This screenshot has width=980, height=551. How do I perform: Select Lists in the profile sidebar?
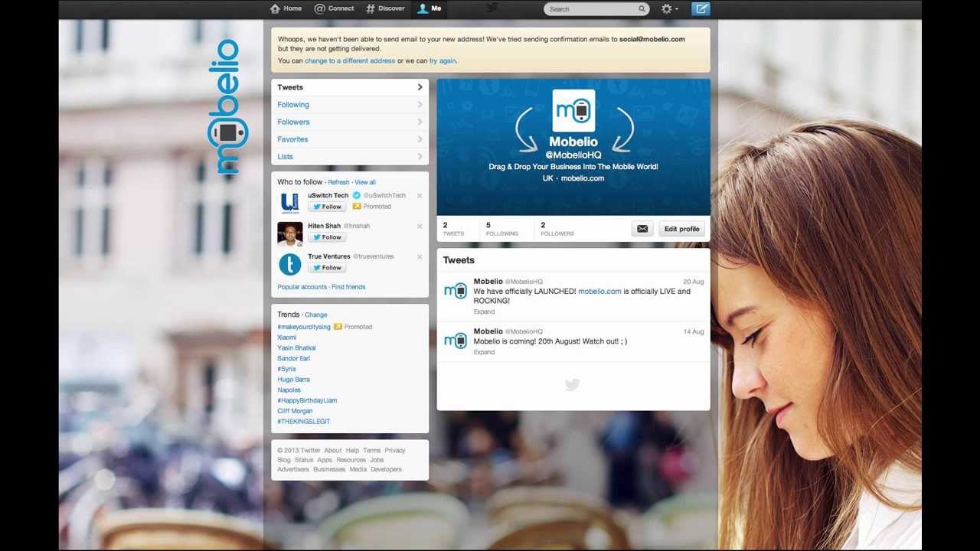[x=350, y=156]
